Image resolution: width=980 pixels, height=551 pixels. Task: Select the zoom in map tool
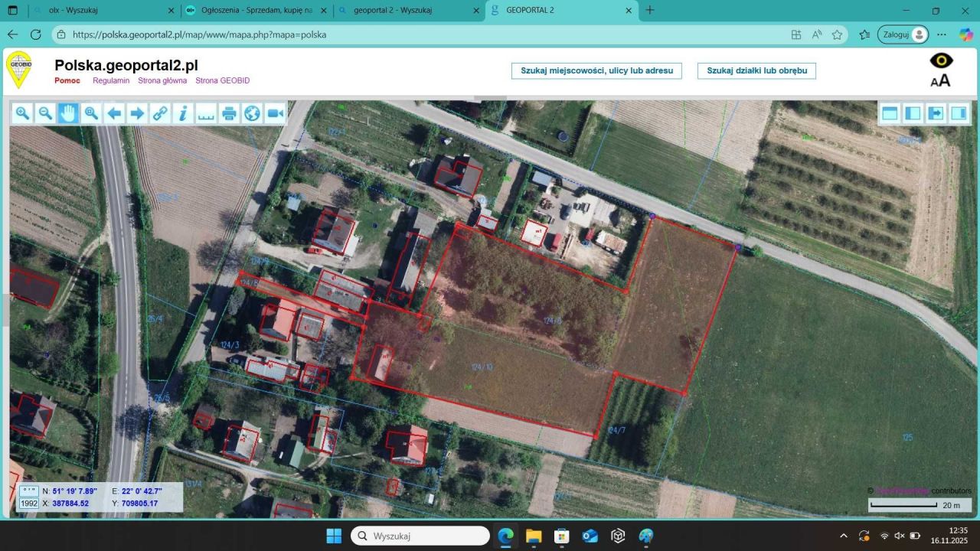[x=22, y=114]
